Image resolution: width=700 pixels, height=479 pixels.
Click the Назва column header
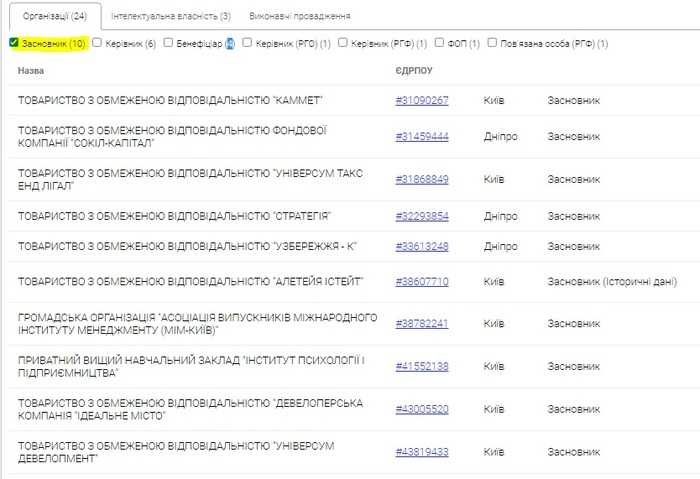click(31, 72)
